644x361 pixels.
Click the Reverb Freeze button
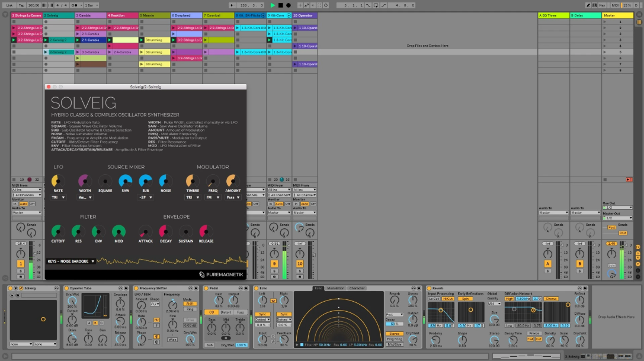pos(534,334)
